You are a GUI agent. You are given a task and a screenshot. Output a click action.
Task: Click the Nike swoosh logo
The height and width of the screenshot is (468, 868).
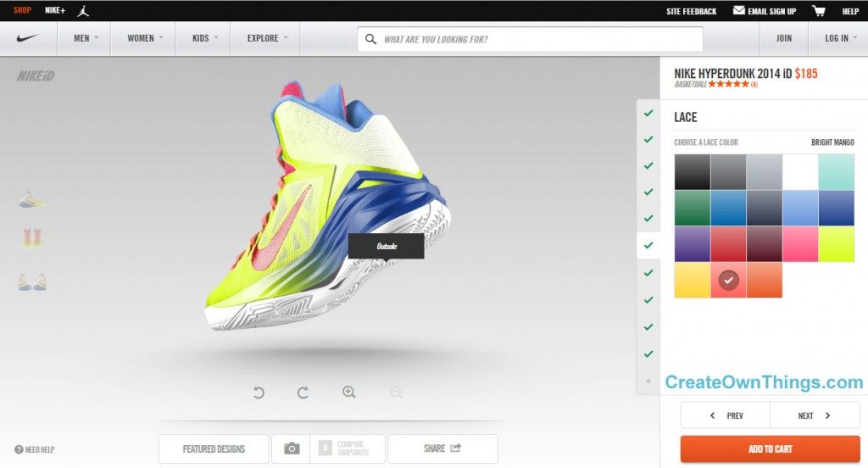[28, 38]
